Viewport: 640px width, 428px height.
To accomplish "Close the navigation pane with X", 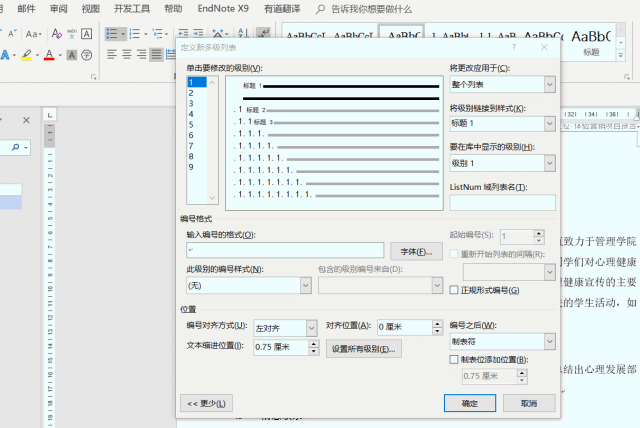I will click(26, 120).
